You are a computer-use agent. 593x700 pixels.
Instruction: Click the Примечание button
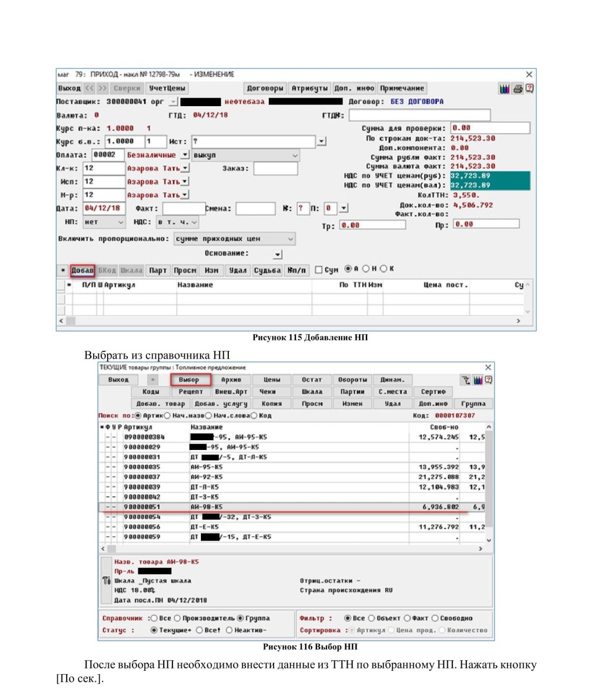402,88
